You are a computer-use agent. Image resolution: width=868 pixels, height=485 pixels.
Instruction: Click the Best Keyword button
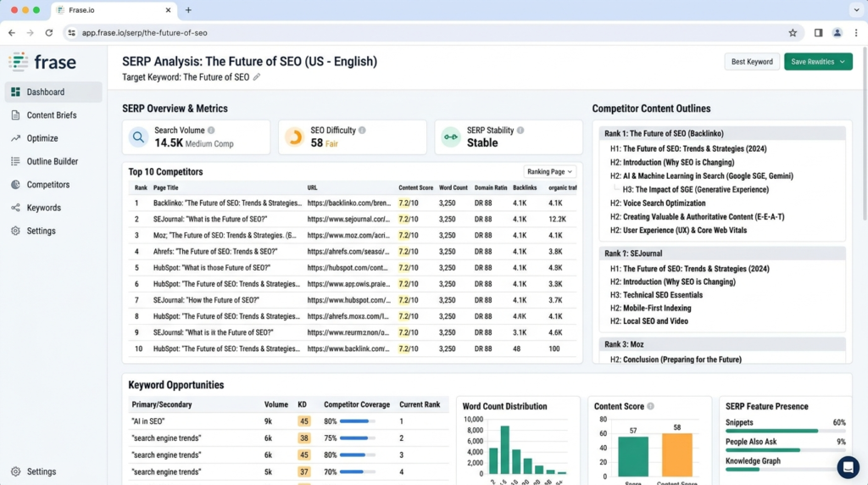(x=752, y=61)
